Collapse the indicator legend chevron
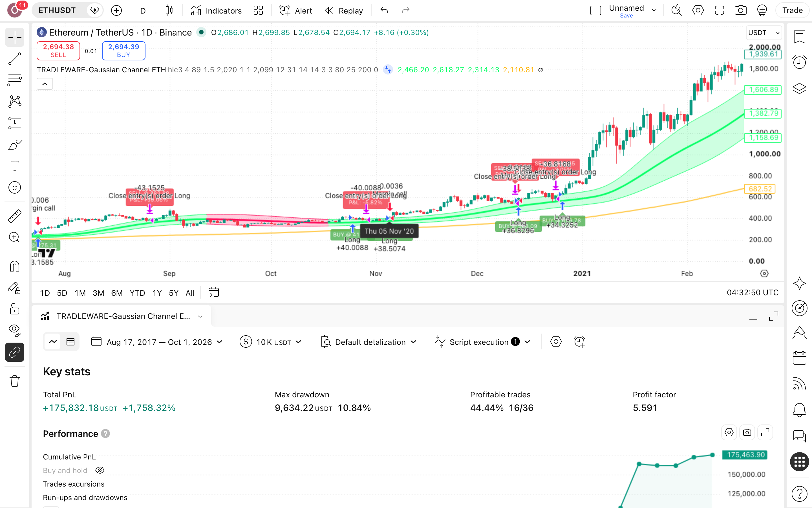The height and width of the screenshot is (508, 812). (45, 84)
